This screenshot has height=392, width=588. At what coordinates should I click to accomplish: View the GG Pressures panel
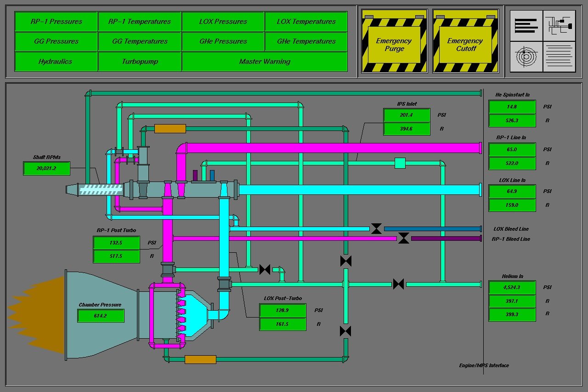click(56, 41)
